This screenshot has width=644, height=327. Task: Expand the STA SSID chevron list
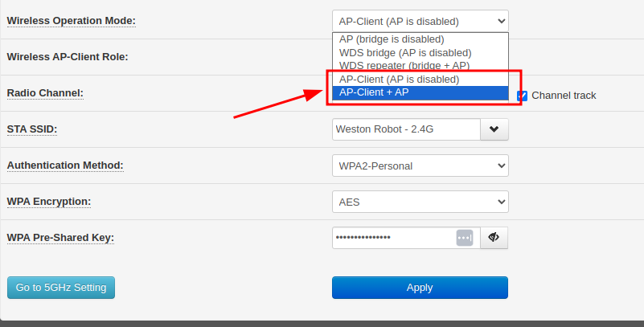pos(494,129)
